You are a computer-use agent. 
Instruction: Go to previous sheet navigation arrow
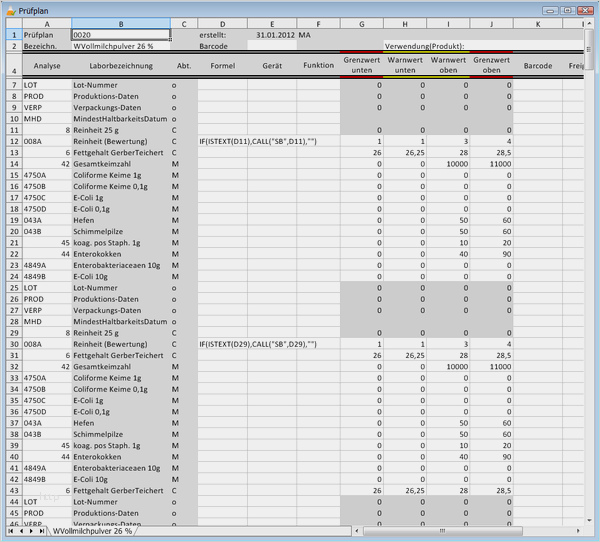tap(21, 531)
